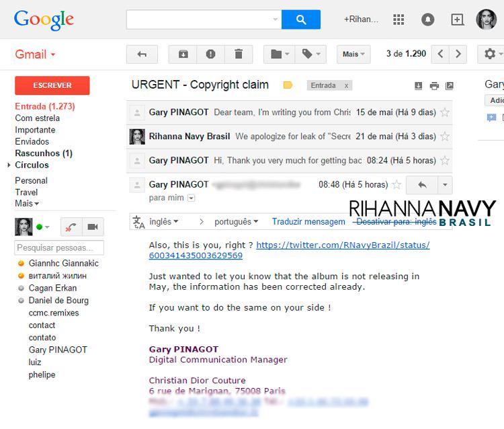The image size is (504, 429).
Task: Star the 08:24 Gary PINAGOT message
Action: pos(445,160)
